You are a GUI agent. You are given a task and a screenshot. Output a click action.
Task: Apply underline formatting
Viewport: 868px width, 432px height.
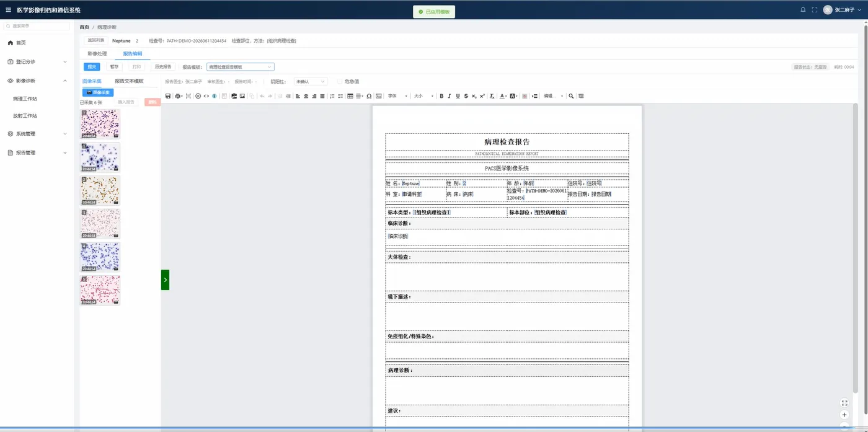click(458, 96)
